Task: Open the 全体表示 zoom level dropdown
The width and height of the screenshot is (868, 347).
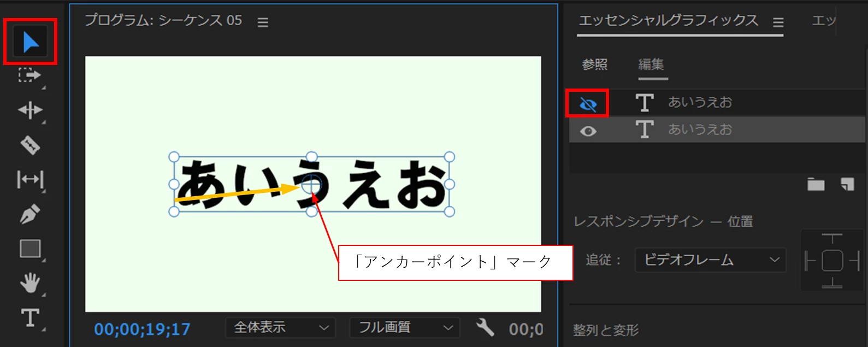Action: click(281, 327)
